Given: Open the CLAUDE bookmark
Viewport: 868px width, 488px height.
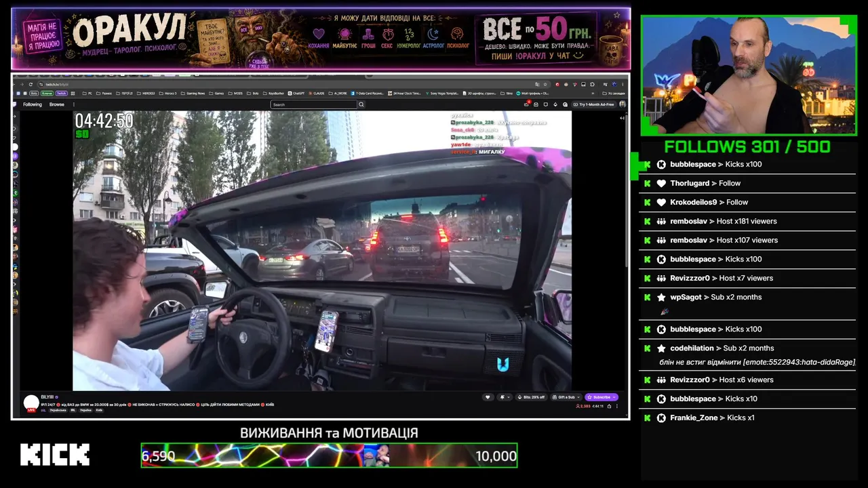Looking at the screenshot, I should point(317,94).
